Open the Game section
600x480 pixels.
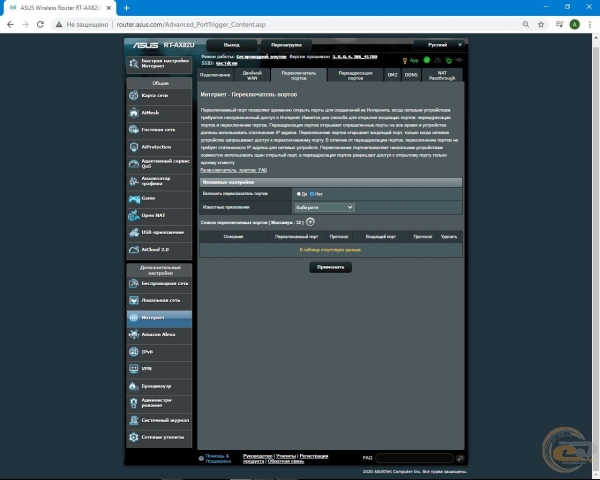tap(159, 198)
